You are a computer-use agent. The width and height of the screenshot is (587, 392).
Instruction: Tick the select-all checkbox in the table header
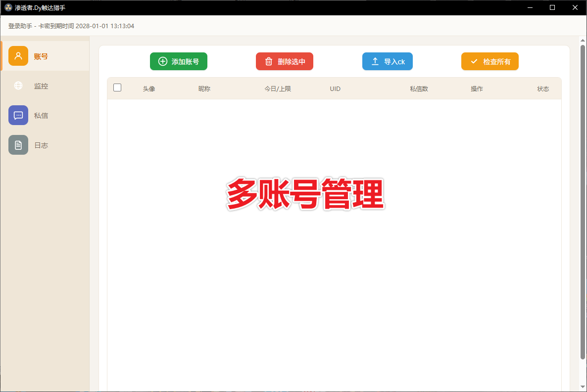117,87
